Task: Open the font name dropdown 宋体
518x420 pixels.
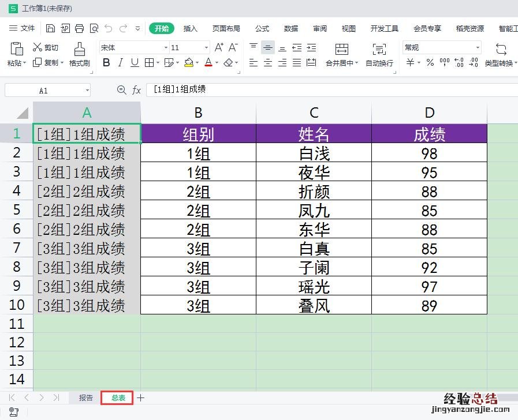Action: click(x=166, y=48)
